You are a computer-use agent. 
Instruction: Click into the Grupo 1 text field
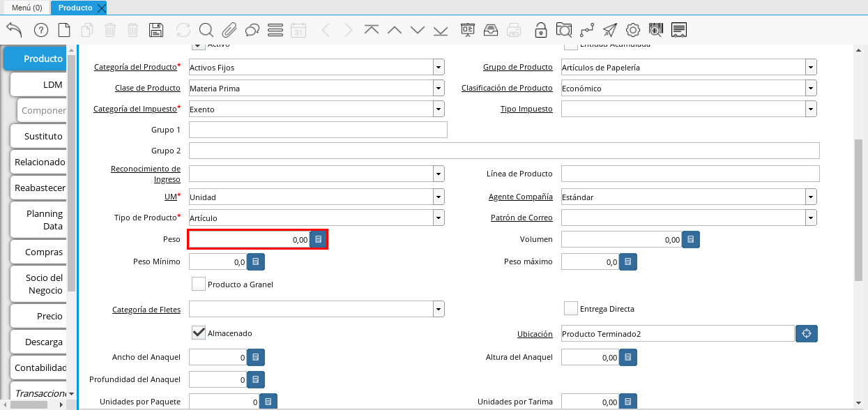[318, 130]
